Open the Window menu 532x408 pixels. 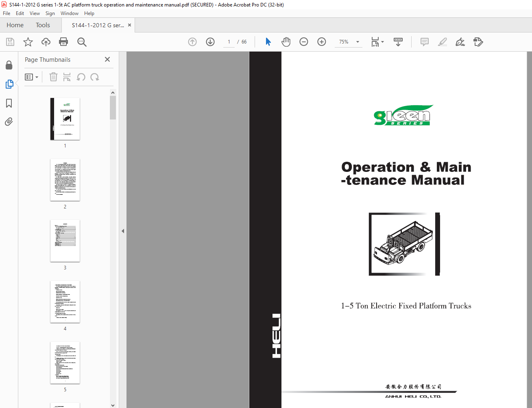[x=70, y=13]
